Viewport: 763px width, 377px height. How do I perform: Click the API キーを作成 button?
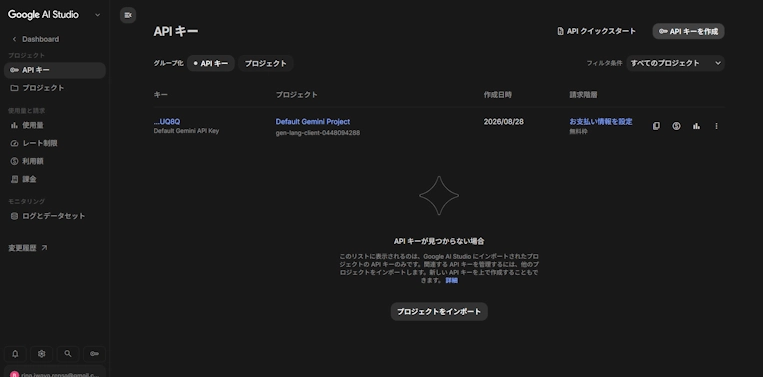[688, 31]
